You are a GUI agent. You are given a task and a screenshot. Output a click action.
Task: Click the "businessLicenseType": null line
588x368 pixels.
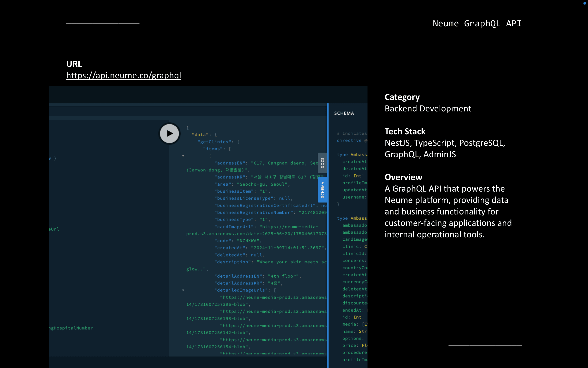click(x=253, y=198)
